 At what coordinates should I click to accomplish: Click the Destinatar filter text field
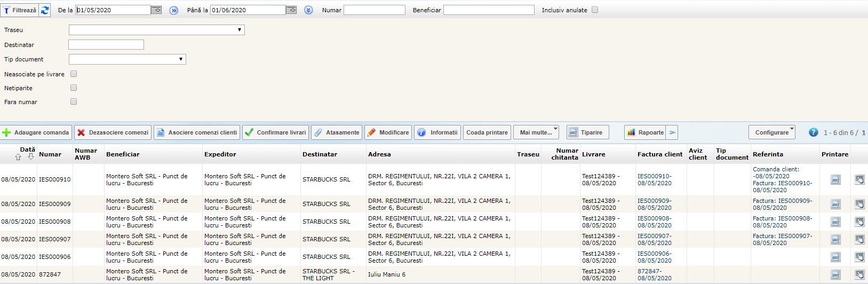click(106, 45)
